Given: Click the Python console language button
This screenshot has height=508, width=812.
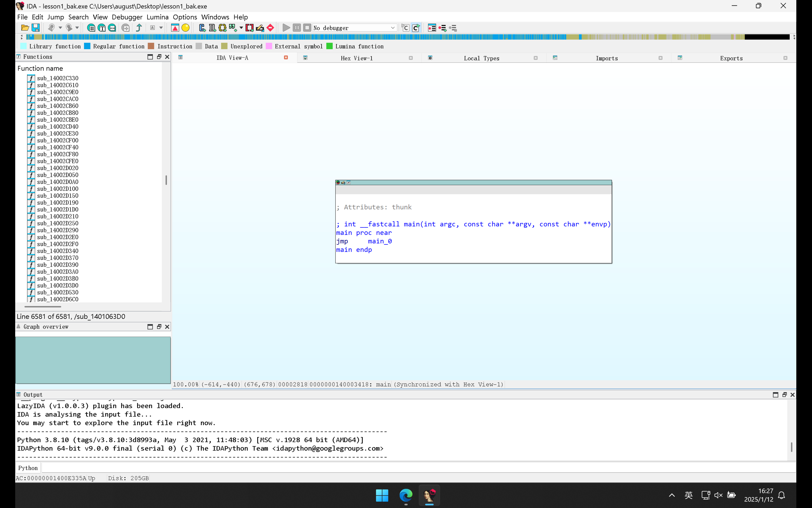Looking at the screenshot, I should pos(28,468).
